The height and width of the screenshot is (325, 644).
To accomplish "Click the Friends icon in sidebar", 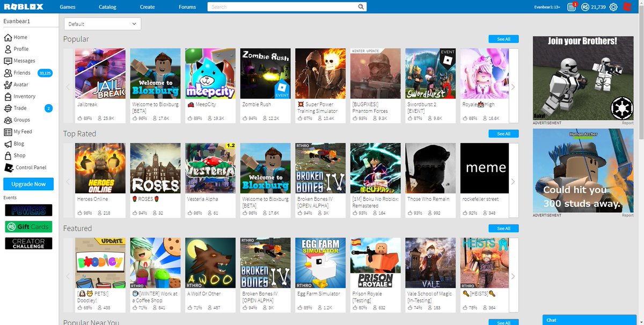I will point(8,73).
